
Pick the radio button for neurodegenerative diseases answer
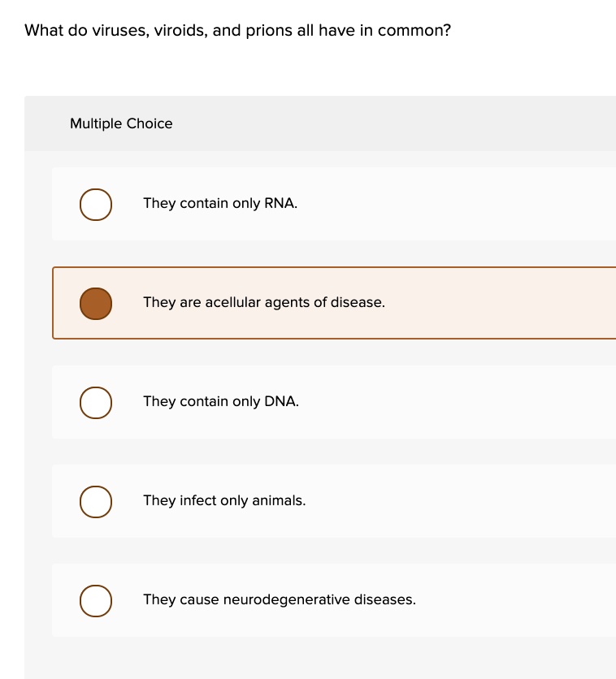point(96,601)
